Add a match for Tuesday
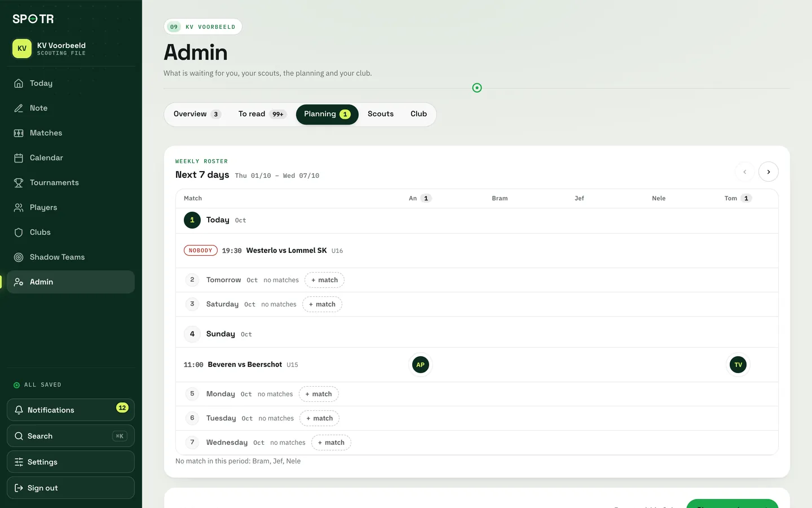Viewport: 812px width, 508px height. point(320,418)
